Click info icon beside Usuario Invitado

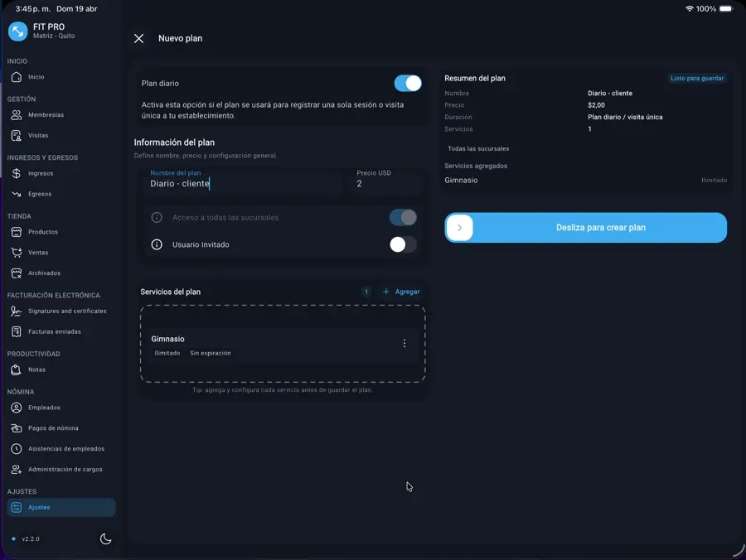pyautogui.click(x=157, y=245)
